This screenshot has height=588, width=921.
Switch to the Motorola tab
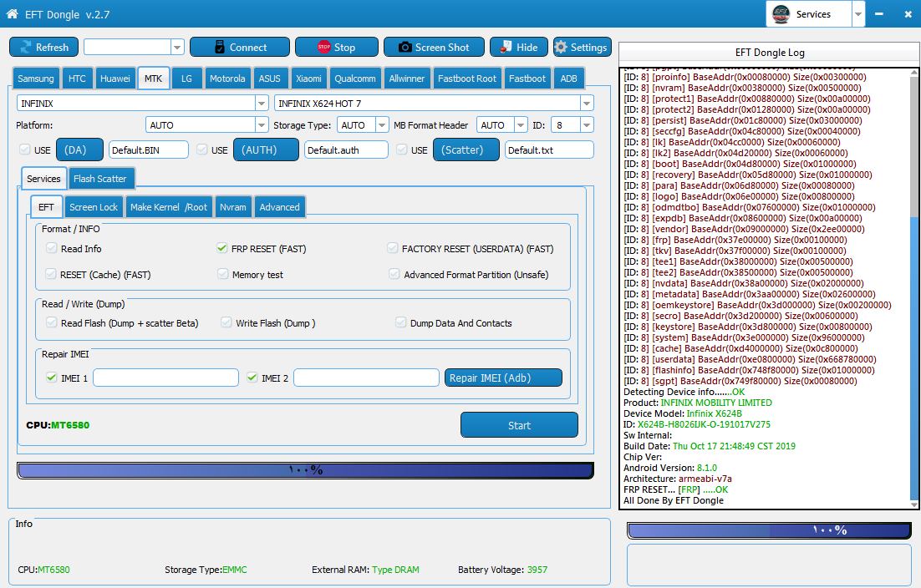pos(228,79)
